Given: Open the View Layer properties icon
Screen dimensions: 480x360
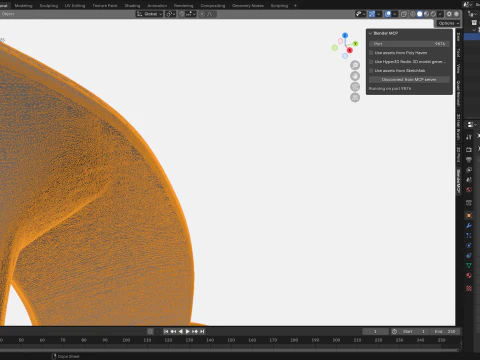Looking at the screenshot, I should [469, 170].
